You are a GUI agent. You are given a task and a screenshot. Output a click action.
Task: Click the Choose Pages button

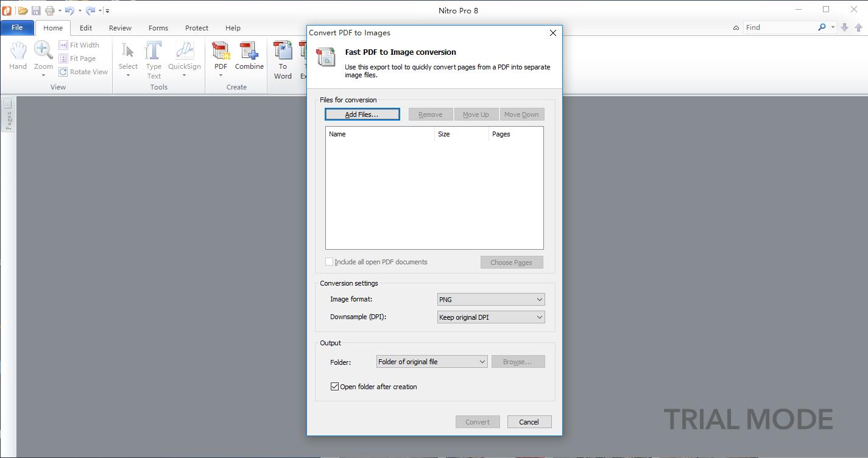pos(512,262)
